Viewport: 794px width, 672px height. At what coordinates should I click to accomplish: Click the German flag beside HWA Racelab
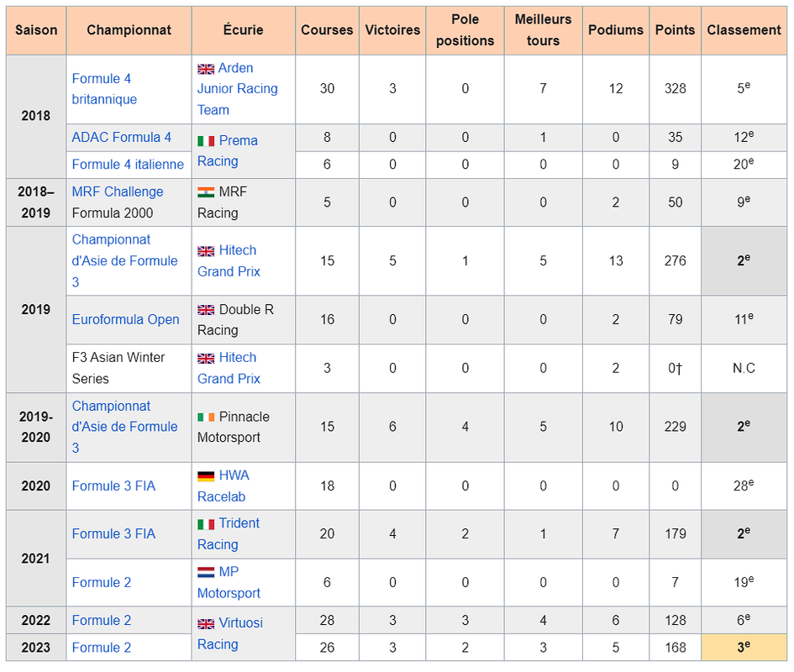[206, 476]
